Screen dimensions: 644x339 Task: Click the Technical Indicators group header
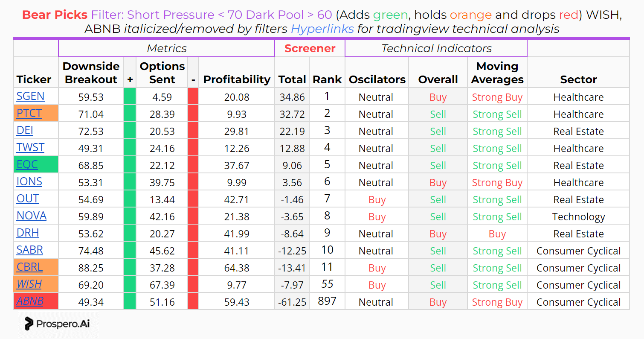coord(436,48)
